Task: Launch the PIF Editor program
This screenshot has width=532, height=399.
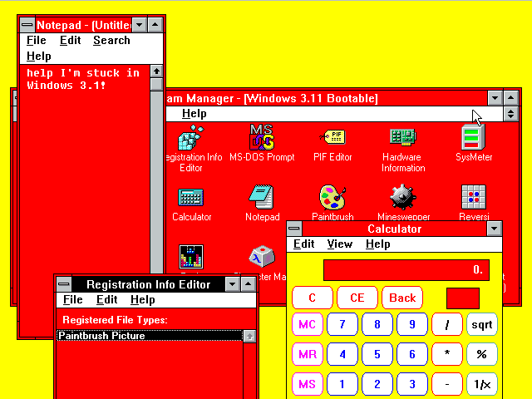Action: tap(332, 137)
